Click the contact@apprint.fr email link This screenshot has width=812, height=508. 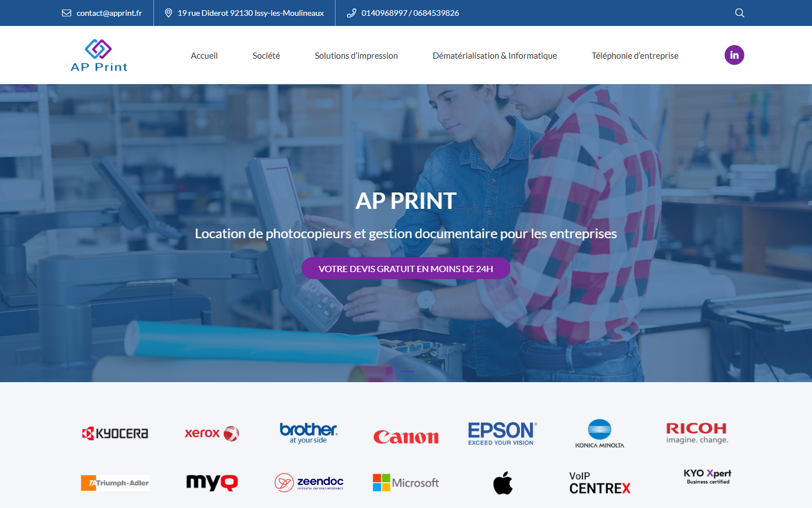pyautogui.click(x=109, y=13)
